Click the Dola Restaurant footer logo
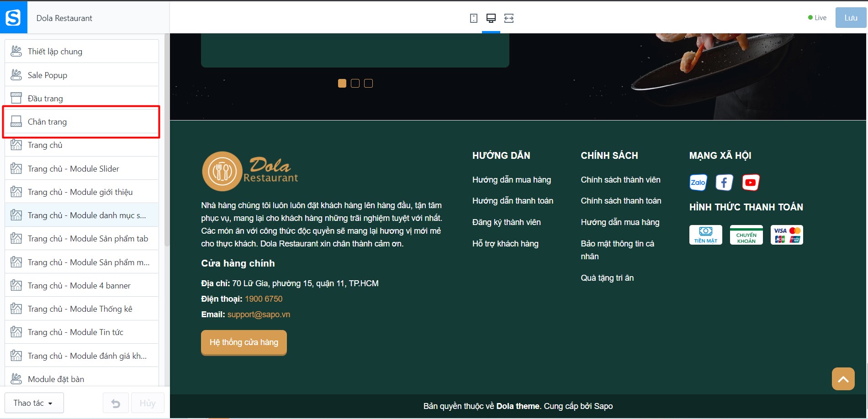 tap(250, 171)
